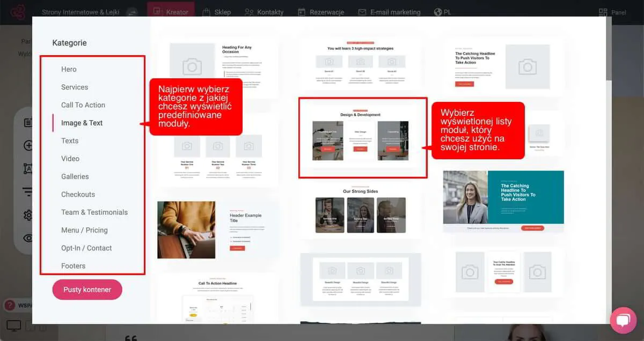
Task: Select the Hero category
Action: tap(69, 69)
